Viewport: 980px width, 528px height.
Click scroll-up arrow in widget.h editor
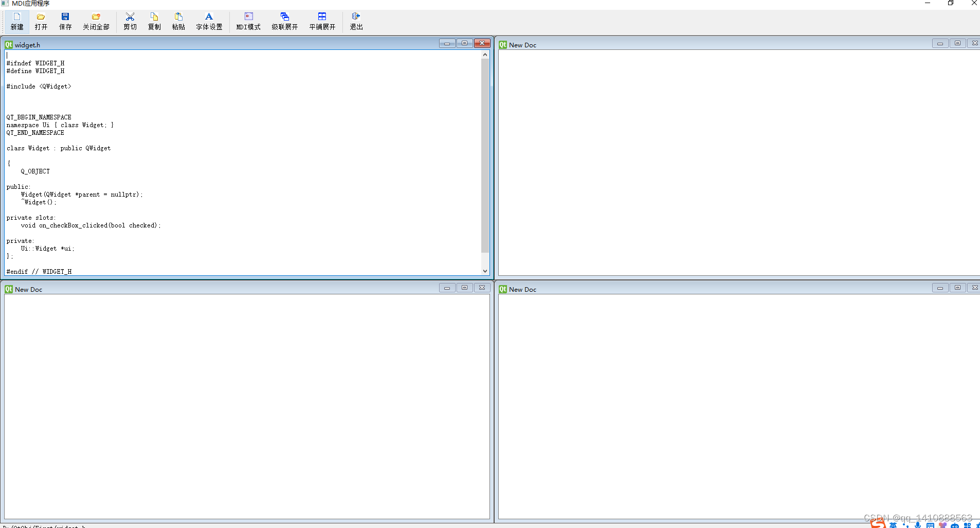click(485, 55)
